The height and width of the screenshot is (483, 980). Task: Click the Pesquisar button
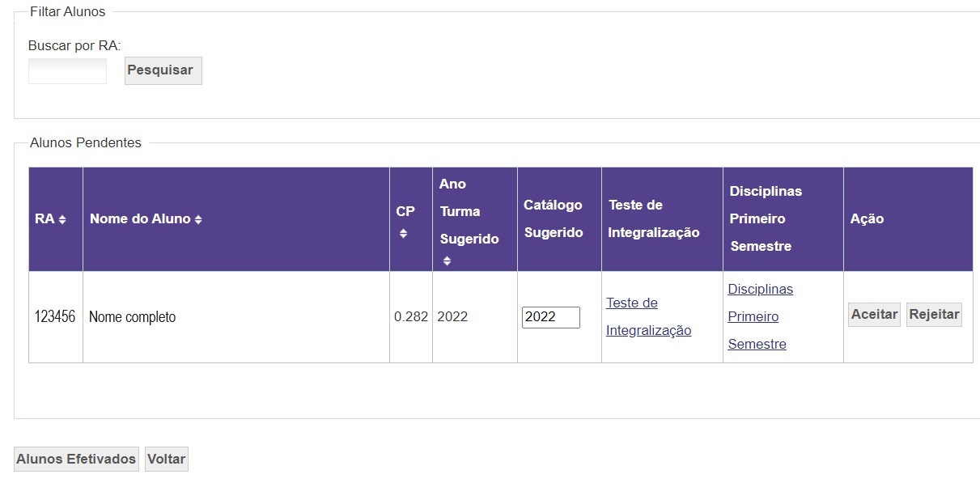163,70
